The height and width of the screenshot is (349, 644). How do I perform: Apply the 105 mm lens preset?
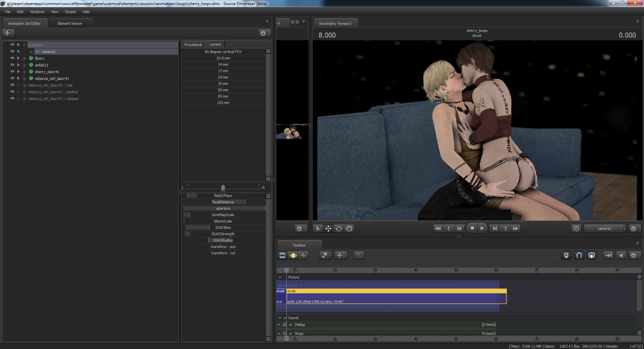223,103
